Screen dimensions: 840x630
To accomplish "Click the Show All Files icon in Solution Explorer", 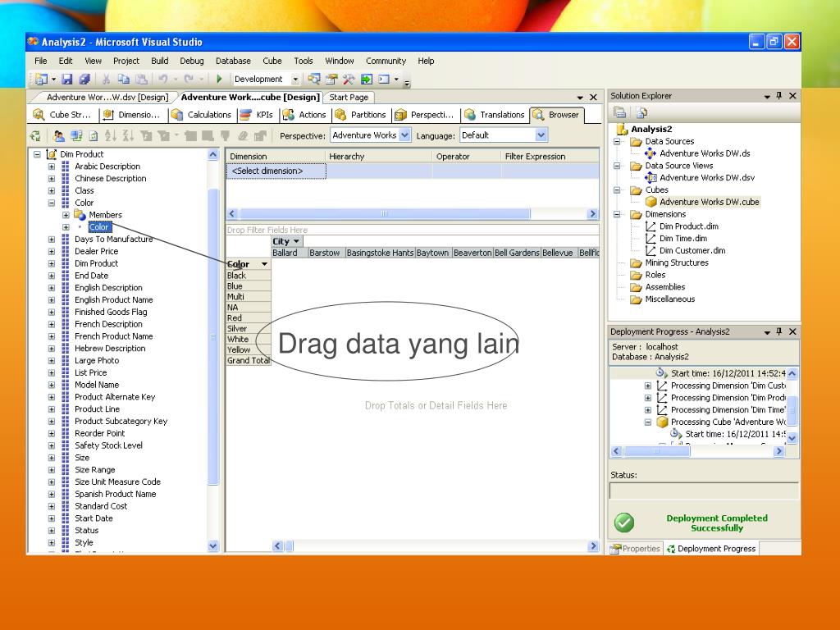I will point(641,112).
